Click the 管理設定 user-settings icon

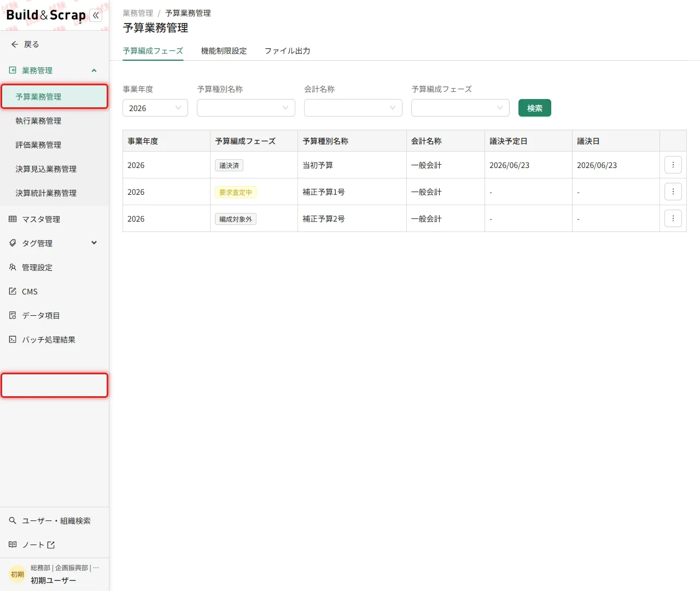point(13,267)
